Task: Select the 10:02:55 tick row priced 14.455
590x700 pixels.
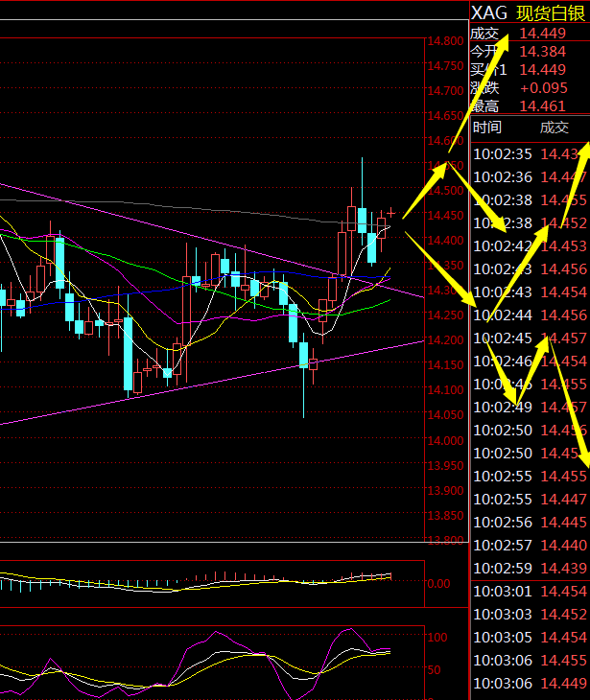Action: point(531,477)
